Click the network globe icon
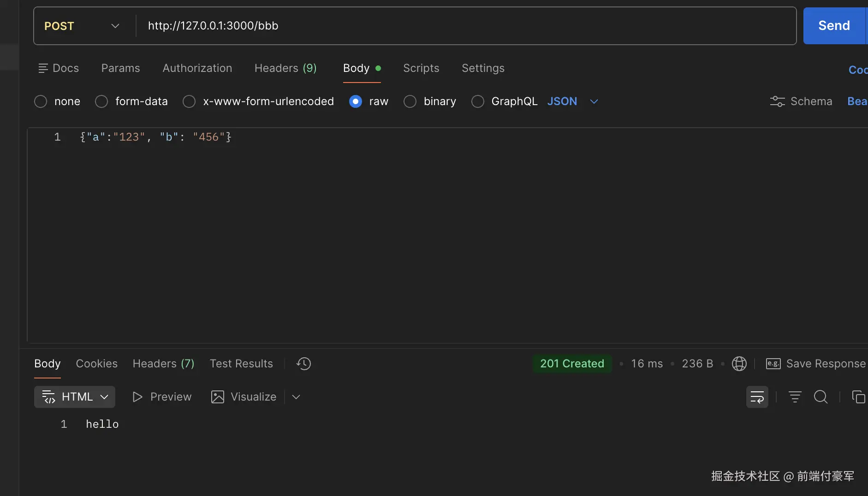 739,364
